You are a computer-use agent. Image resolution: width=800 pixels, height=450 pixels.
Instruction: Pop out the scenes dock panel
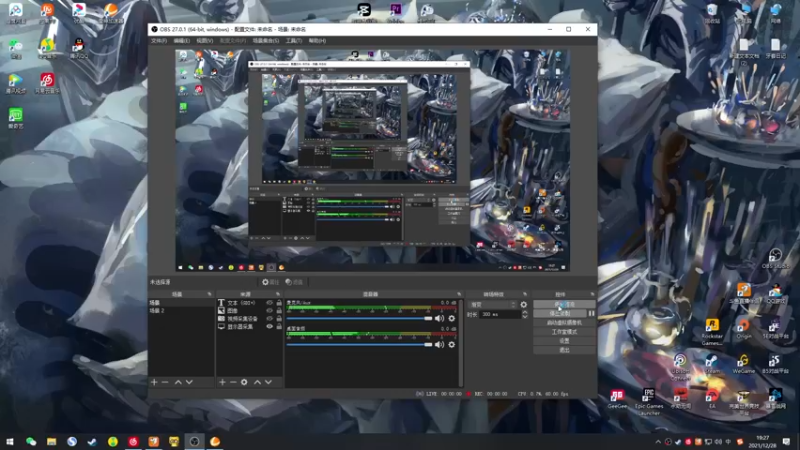tap(209, 294)
